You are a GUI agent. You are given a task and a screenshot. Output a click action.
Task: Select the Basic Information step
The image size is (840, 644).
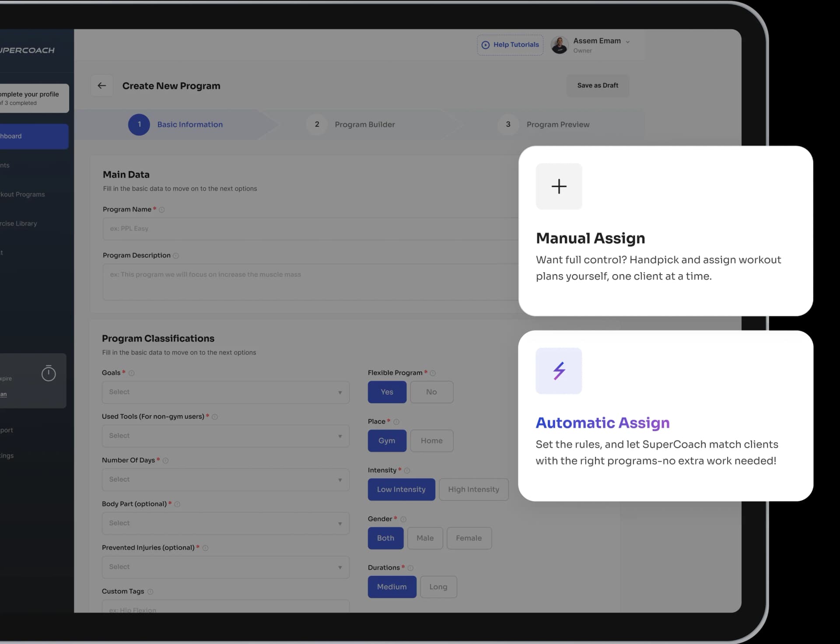[x=190, y=125]
